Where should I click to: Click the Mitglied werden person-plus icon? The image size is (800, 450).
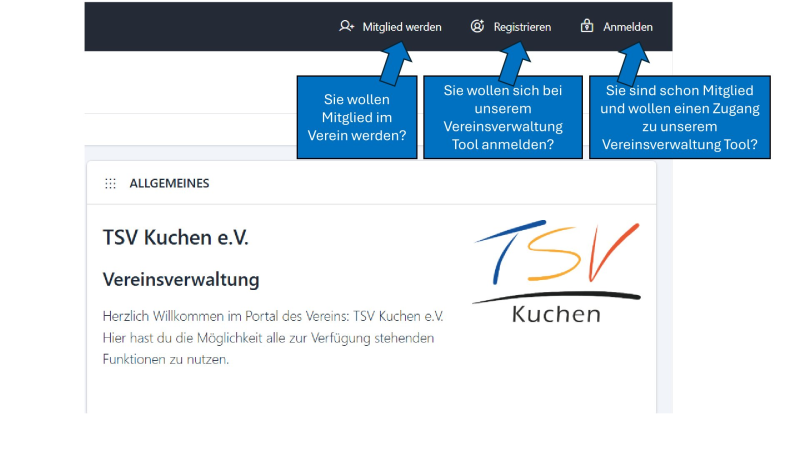tap(346, 26)
